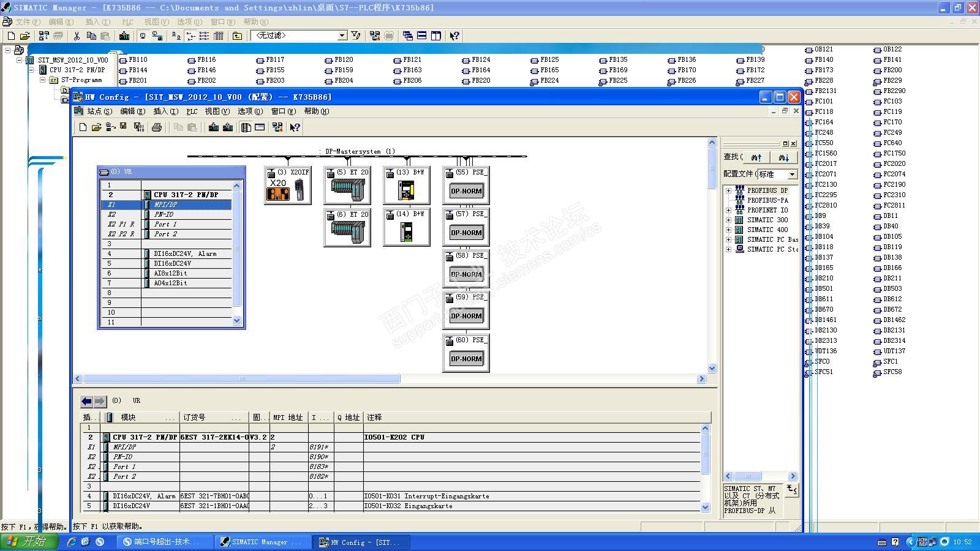Click New in HW Config toolbar

83,127
